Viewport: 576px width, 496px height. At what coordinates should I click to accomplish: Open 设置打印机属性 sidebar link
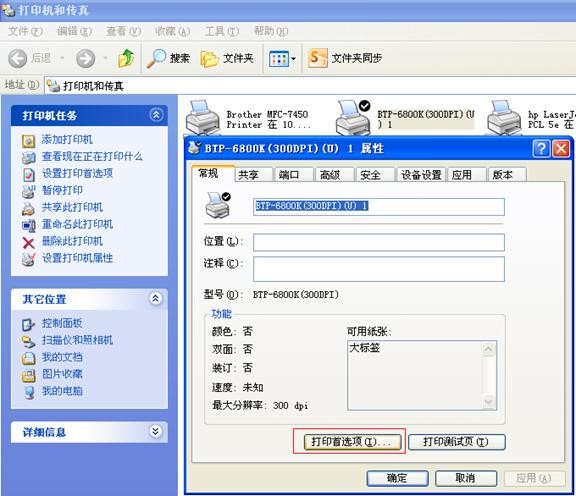77,258
